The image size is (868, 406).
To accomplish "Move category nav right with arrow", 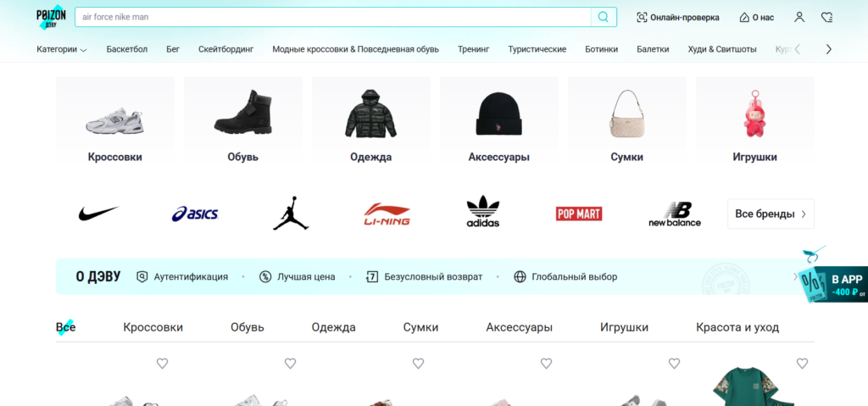I will (829, 49).
